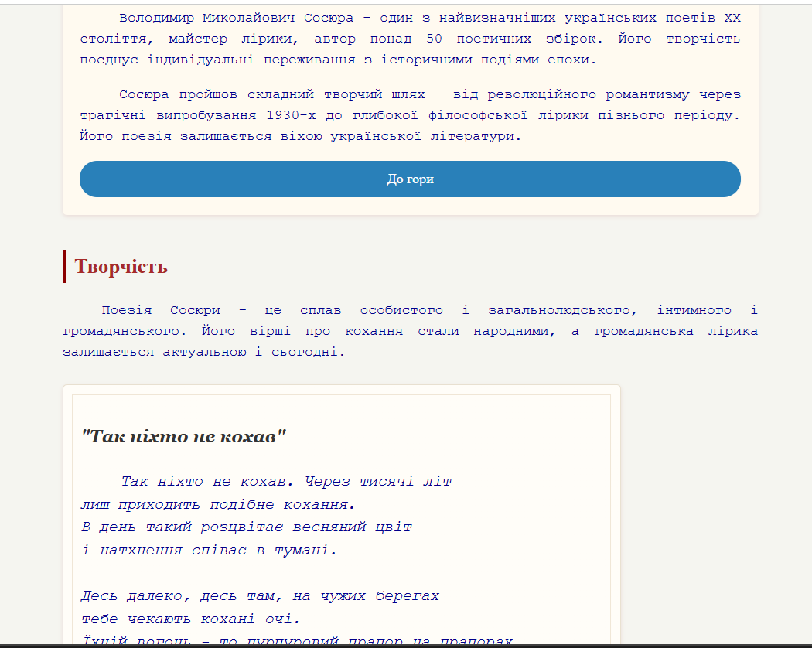Click the dark bar along the bottom edge
The height and width of the screenshot is (648, 812).
406,646
